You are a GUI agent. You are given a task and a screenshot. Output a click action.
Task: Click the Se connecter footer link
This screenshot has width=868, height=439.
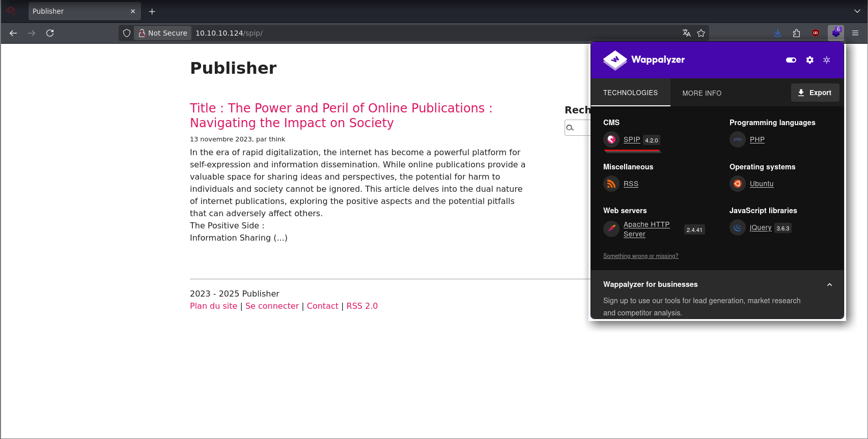click(272, 306)
